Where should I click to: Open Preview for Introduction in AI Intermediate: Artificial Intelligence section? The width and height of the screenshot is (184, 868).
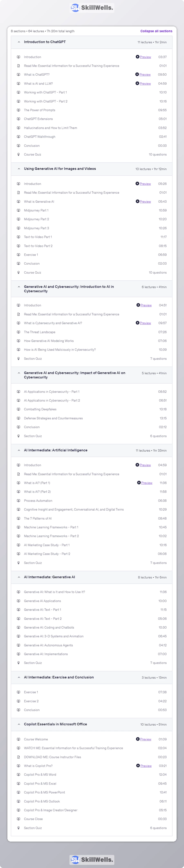coord(145,465)
